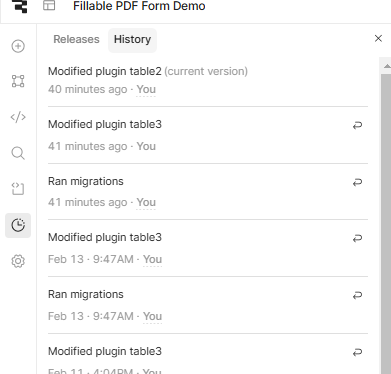The image size is (391, 374).
Task: Switch to the Releases tab
Action: [x=76, y=39]
